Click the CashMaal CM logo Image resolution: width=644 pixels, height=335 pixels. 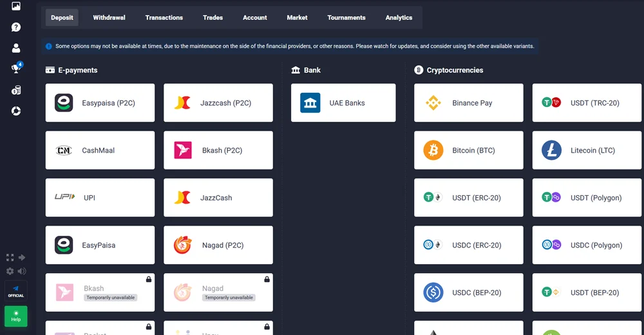64,151
